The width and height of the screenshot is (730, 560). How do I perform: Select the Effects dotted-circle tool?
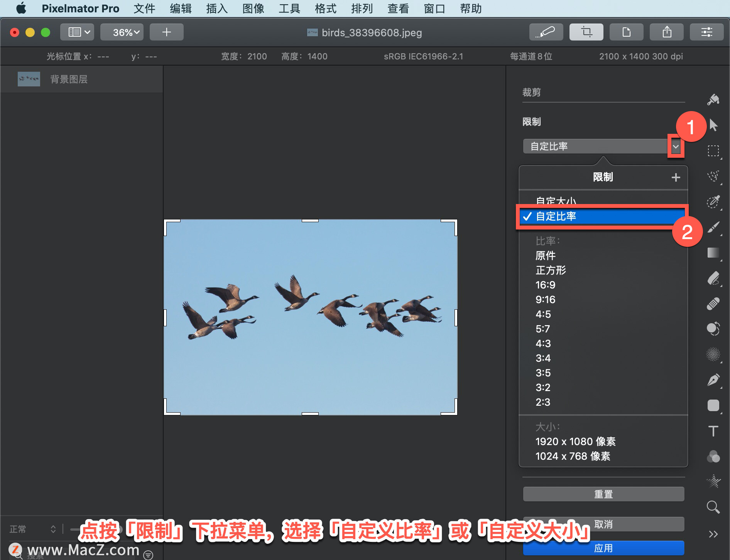(713, 354)
